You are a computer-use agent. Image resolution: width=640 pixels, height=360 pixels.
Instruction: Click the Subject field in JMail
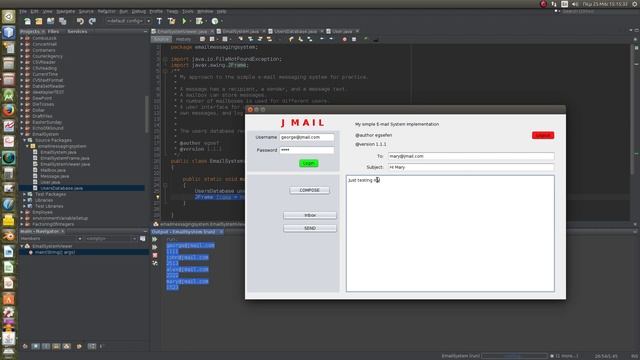click(471, 167)
